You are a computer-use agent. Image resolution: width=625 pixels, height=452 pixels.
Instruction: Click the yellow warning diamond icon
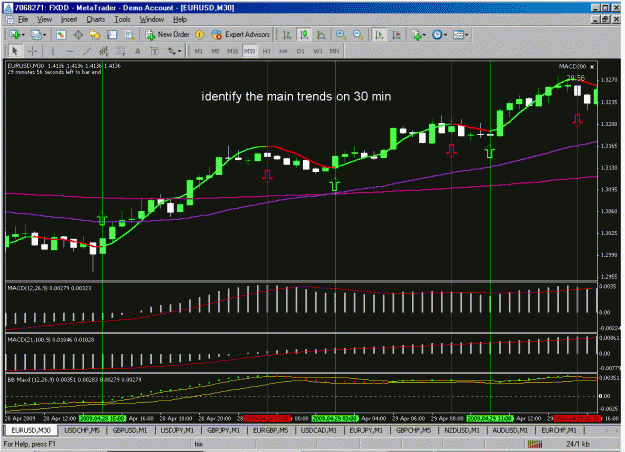point(200,35)
